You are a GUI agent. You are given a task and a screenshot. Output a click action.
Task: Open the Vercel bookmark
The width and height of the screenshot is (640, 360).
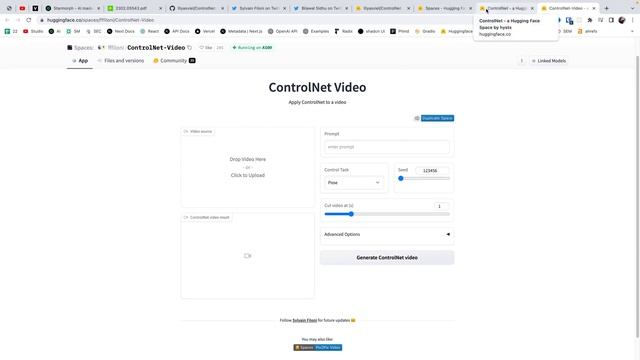(x=205, y=31)
